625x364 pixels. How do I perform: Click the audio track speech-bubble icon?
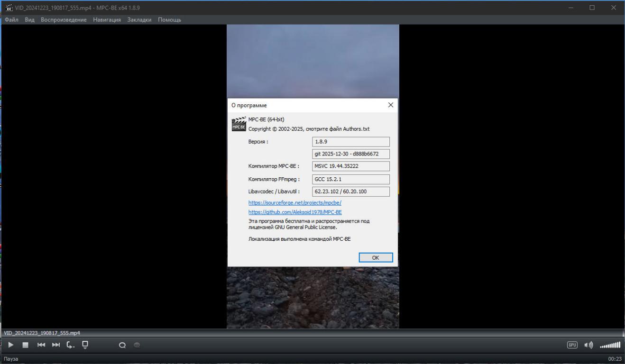pyautogui.click(x=122, y=345)
